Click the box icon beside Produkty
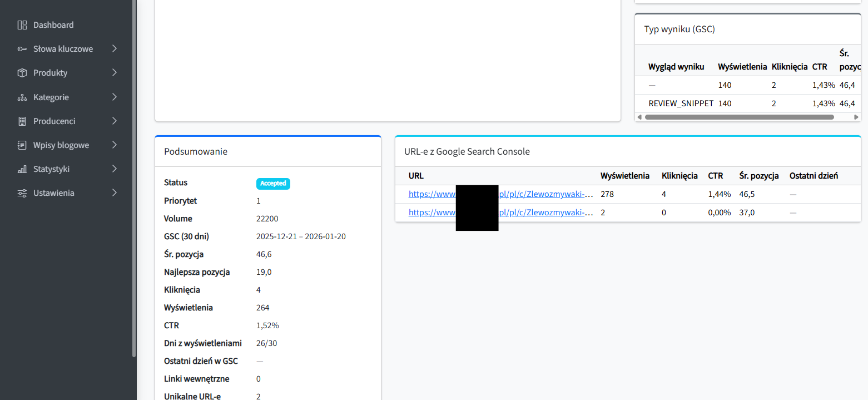This screenshot has width=868, height=400. tap(22, 73)
